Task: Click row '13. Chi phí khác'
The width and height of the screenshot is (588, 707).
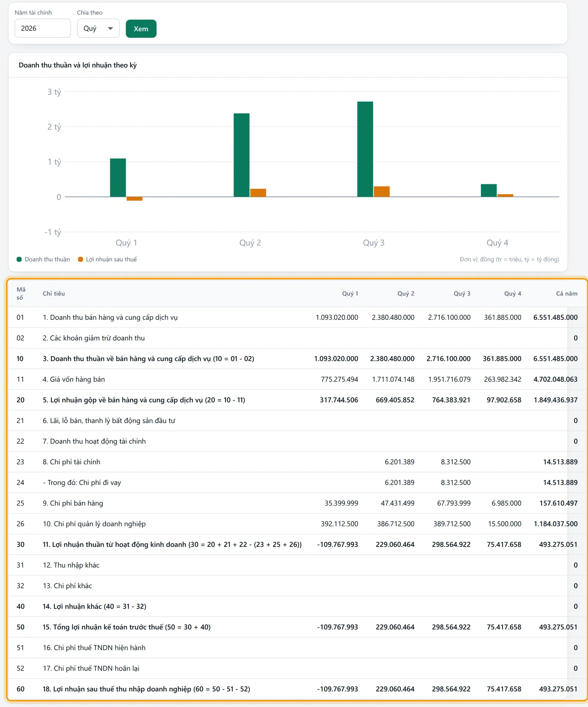Action: coord(297,586)
